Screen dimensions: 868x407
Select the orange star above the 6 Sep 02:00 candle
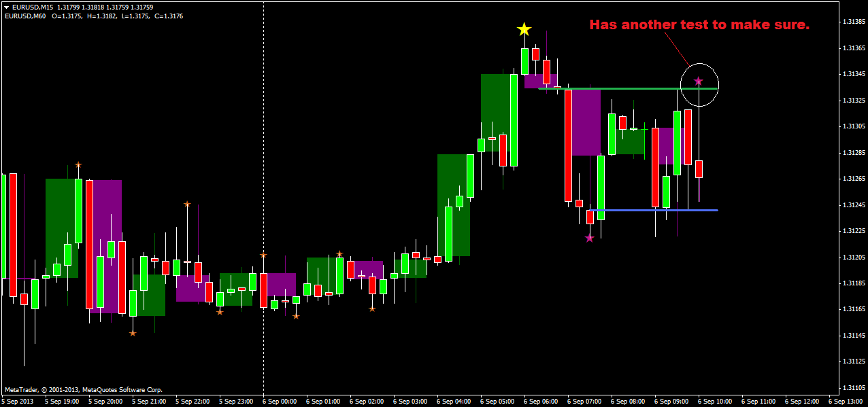339,254
